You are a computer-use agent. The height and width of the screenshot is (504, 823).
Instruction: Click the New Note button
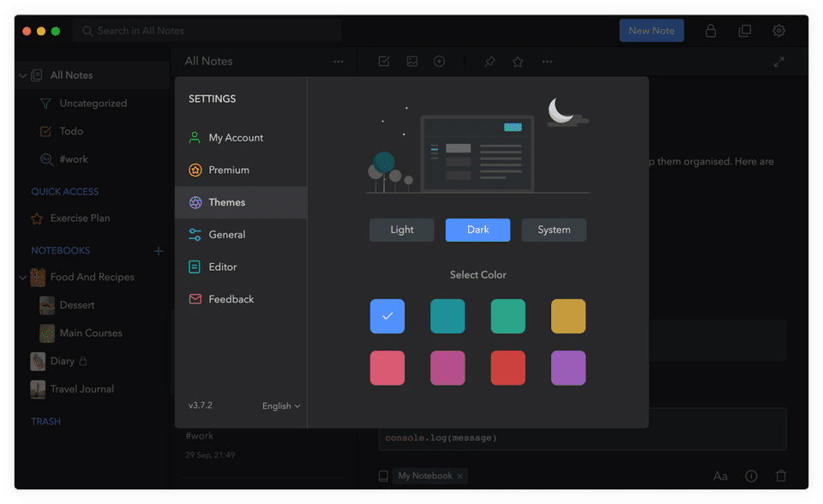652,31
